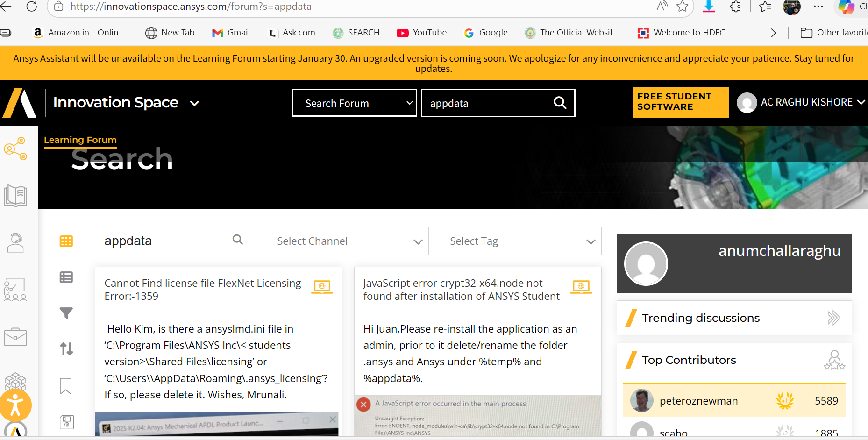Open the training board sidebar icon
This screenshot has height=440, width=868.
[x=15, y=290]
